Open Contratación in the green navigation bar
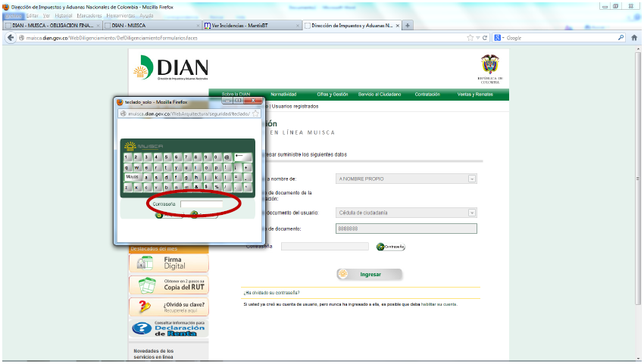Screen dimensions: 644x364 (427, 95)
